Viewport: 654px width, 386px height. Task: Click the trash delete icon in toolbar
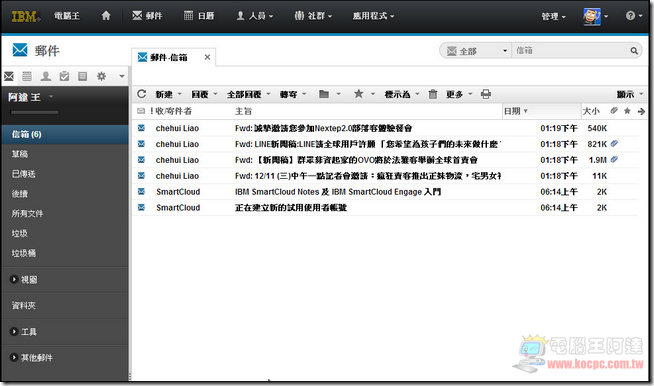pyautogui.click(x=433, y=94)
